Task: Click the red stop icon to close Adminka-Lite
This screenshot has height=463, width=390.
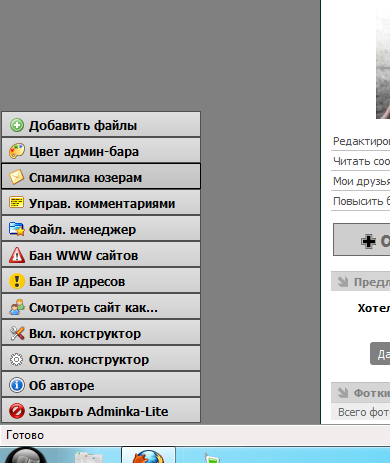Action: (17, 411)
